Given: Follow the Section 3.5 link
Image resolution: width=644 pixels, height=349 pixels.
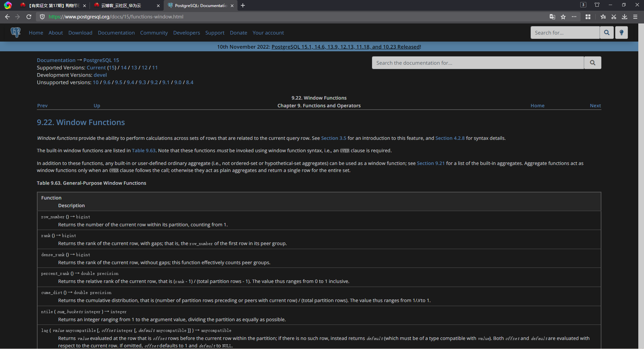Looking at the screenshot, I should click(334, 138).
